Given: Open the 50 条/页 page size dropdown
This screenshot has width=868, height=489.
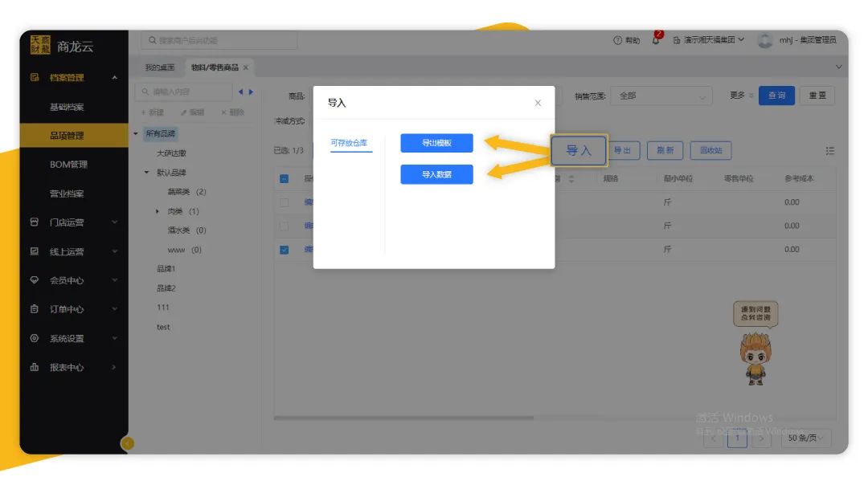Looking at the screenshot, I should click(x=805, y=438).
